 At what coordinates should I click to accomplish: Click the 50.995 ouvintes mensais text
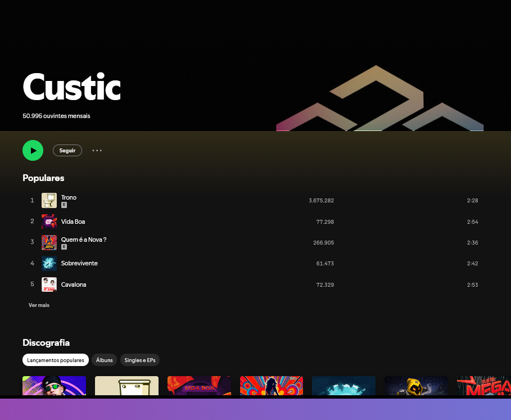tap(56, 116)
